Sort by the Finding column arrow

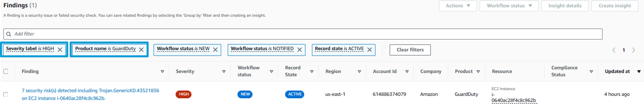click(162, 72)
